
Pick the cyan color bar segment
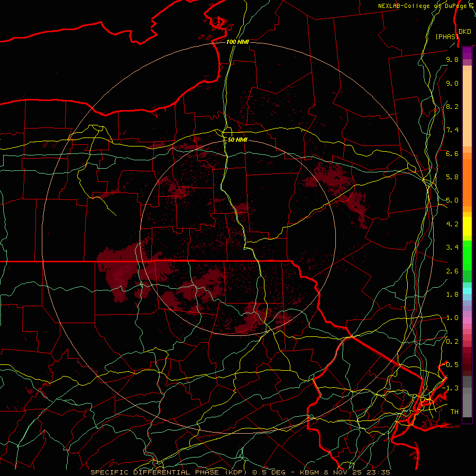[467, 291]
